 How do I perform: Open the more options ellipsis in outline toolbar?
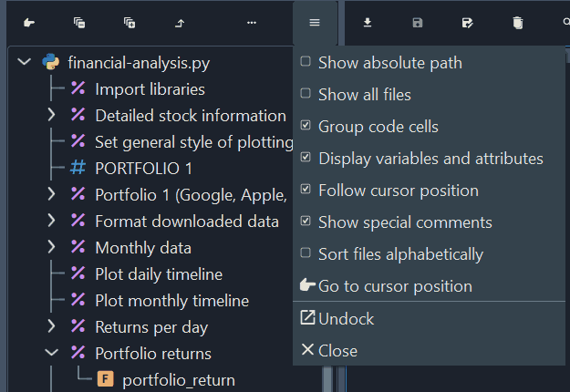point(252,23)
